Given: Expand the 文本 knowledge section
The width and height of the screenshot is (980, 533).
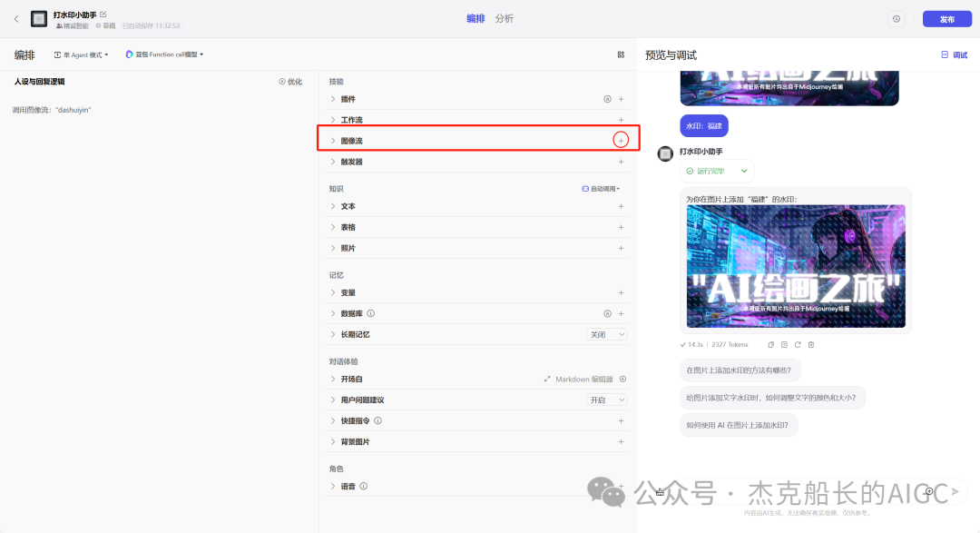Looking at the screenshot, I should 332,206.
